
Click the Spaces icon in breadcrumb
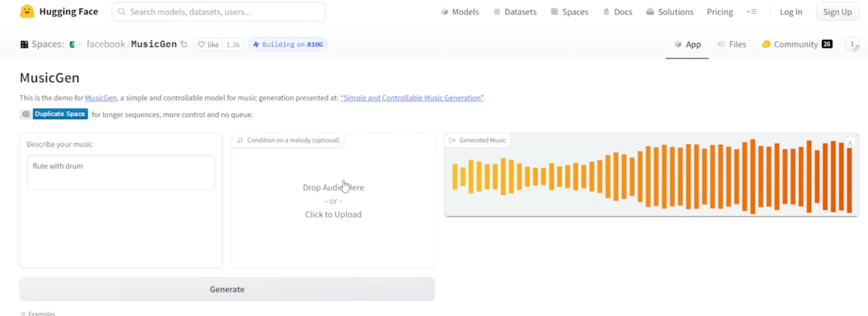tap(24, 44)
